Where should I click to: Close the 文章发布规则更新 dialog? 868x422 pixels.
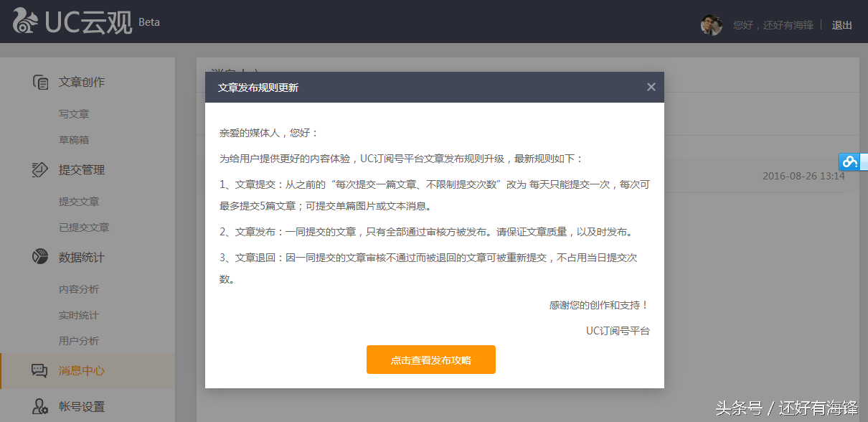click(651, 86)
